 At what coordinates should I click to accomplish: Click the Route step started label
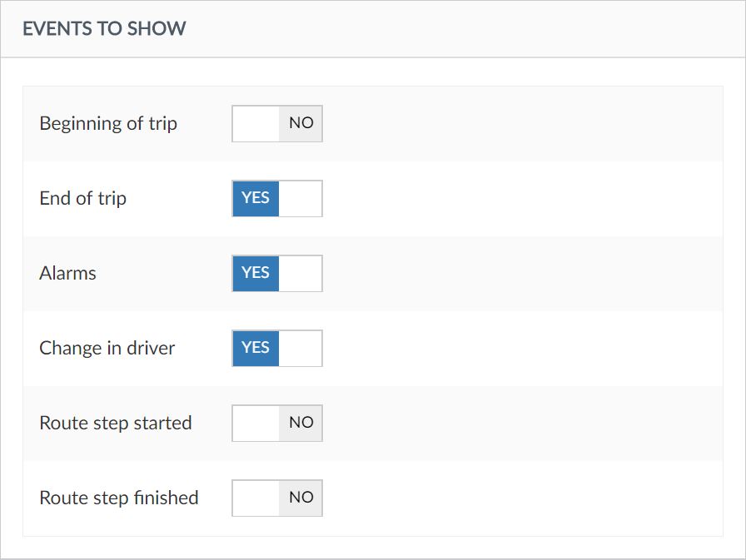[115, 424]
